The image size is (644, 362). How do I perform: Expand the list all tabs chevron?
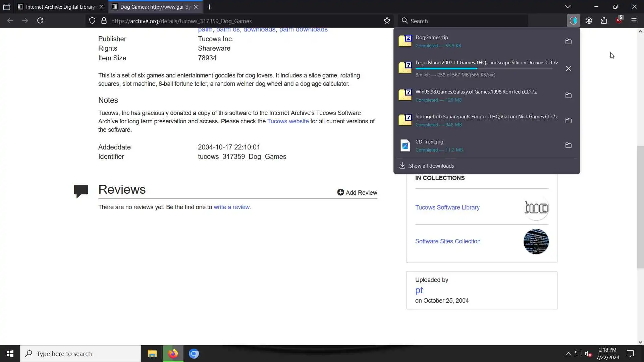[x=568, y=7]
